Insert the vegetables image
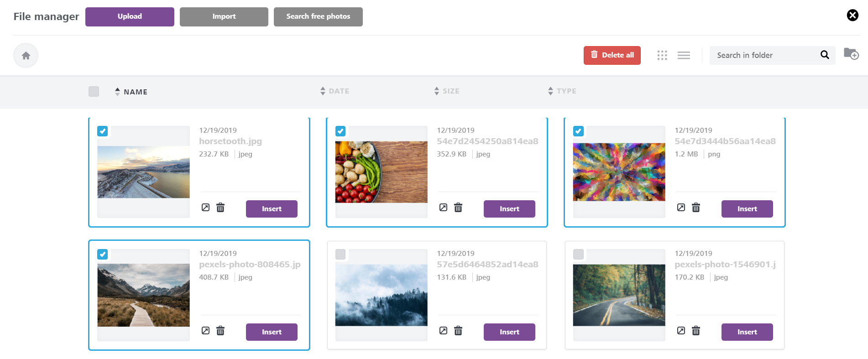 pos(509,209)
